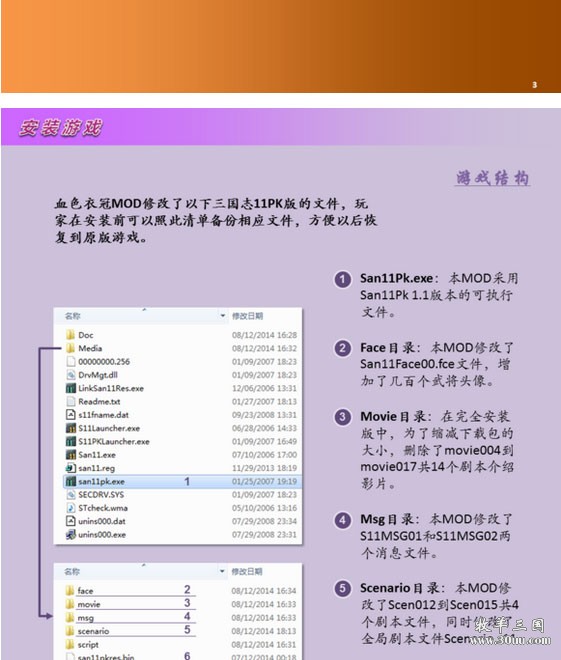The height and width of the screenshot is (660, 561).
Task: Click the date 07/29/2008 23:31 of unins000.exe
Action: [264, 535]
